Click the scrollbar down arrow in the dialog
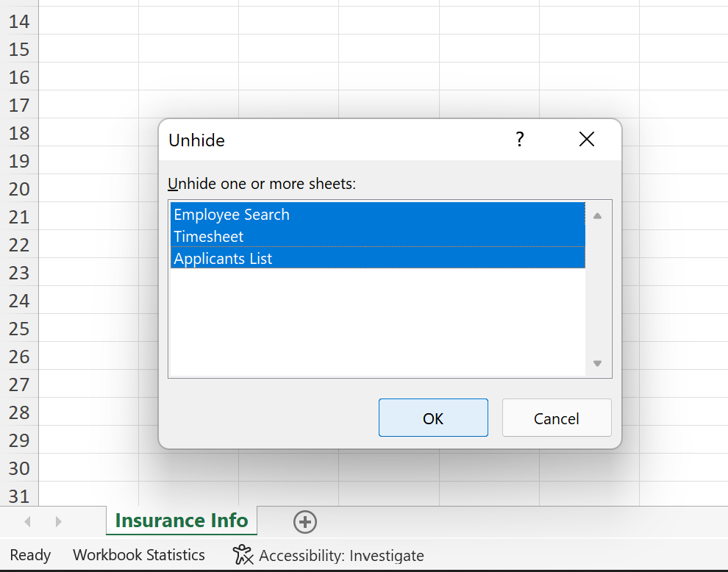728x572 pixels. (597, 363)
